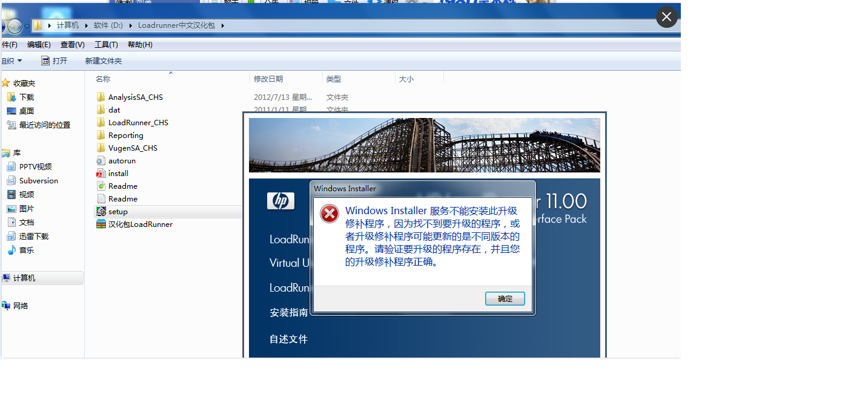Open the 图片 library
Viewport: 868px width, 406px height.
(27, 208)
